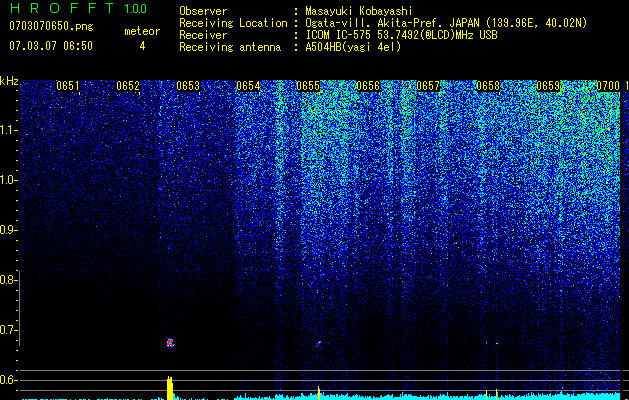Select receiver text ICOM IC-575 53.7492 MHz USB
This screenshot has width=629, height=400.
(x=401, y=35)
